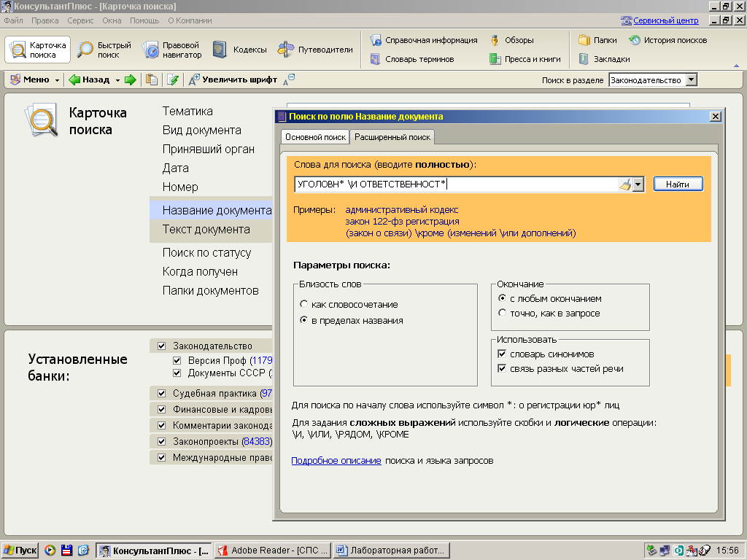Select 'точно, как в запросе' radio option
The height and width of the screenshot is (560, 747).
pyautogui.click(x=502, y=313)
